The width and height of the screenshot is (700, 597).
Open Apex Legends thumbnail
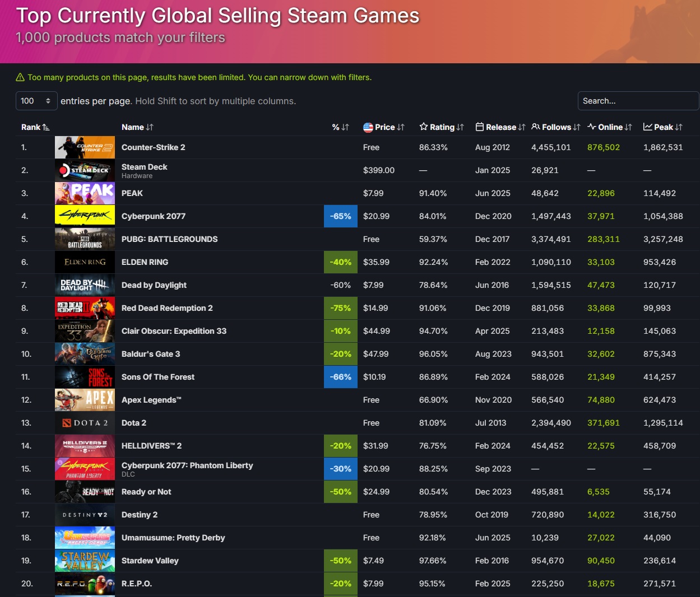(85, 400)
